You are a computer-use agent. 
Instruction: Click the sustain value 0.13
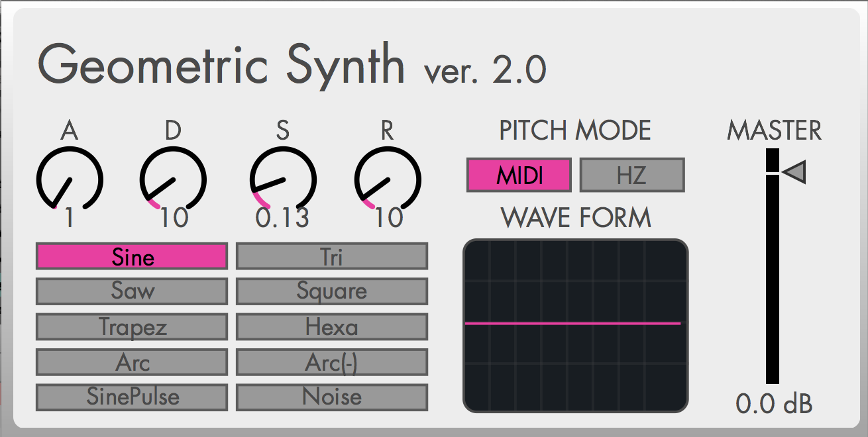point(283,218)
